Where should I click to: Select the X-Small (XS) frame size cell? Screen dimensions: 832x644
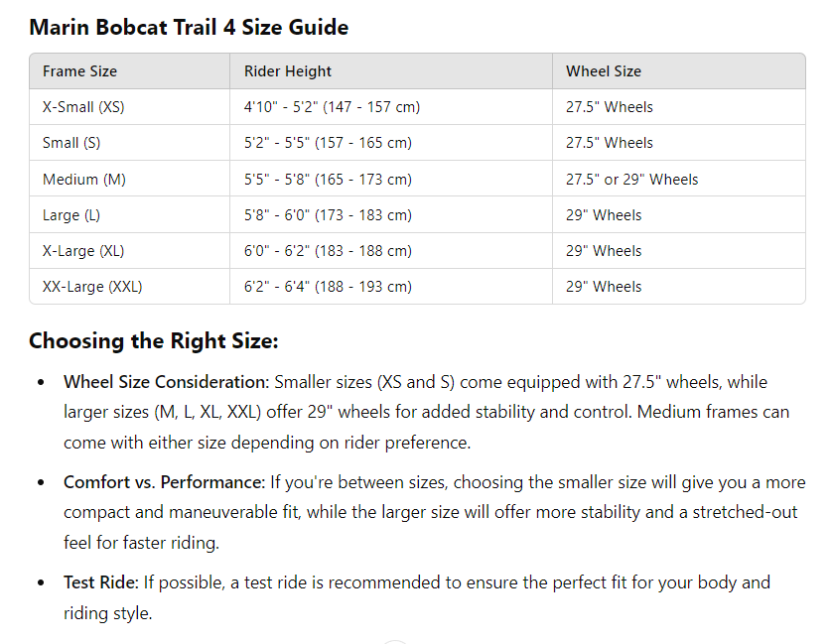coord(83,107)
